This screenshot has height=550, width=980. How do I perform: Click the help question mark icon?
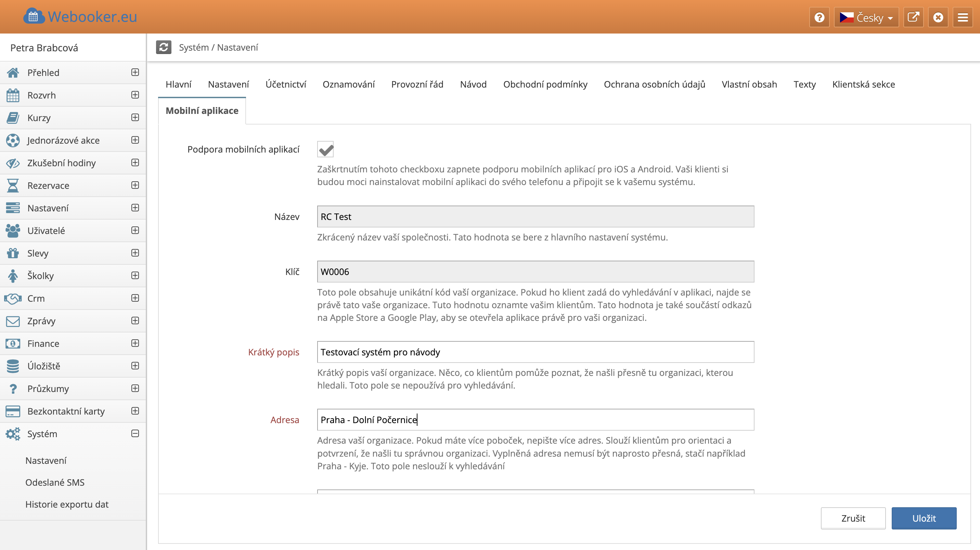tap(819, 17)
